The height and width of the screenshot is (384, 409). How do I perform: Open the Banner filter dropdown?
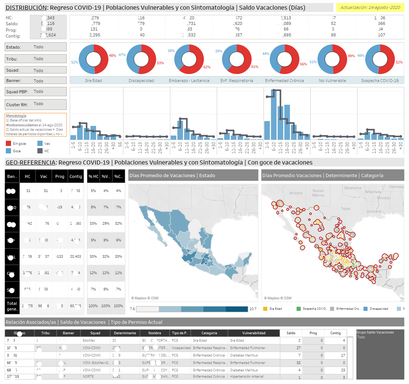coord(36,80)
